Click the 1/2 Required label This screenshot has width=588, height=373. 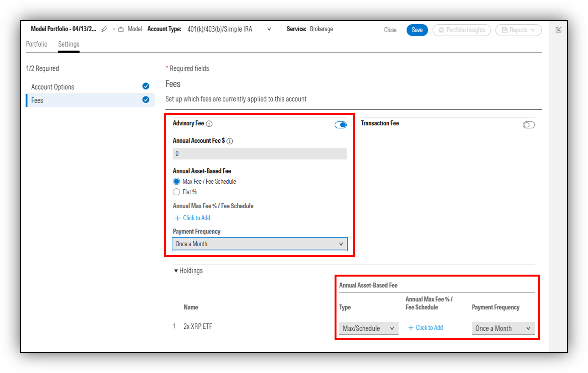pos(42,69)
